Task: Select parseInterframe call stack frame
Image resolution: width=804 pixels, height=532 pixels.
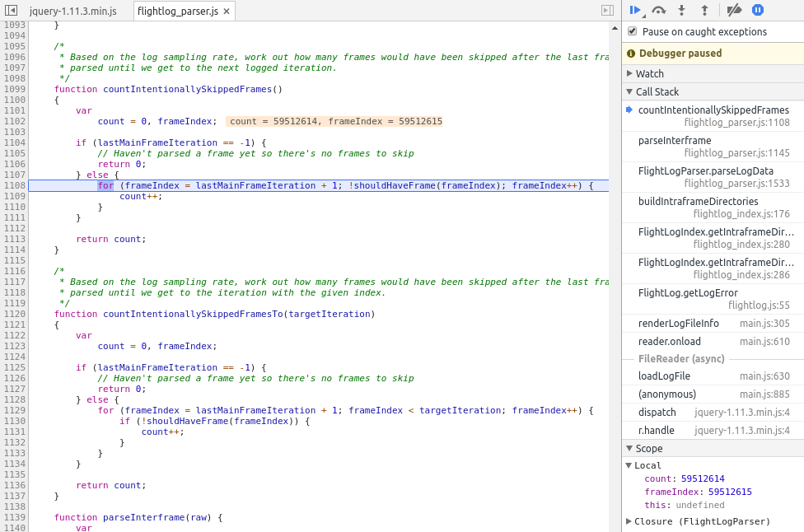Action: 713,147
